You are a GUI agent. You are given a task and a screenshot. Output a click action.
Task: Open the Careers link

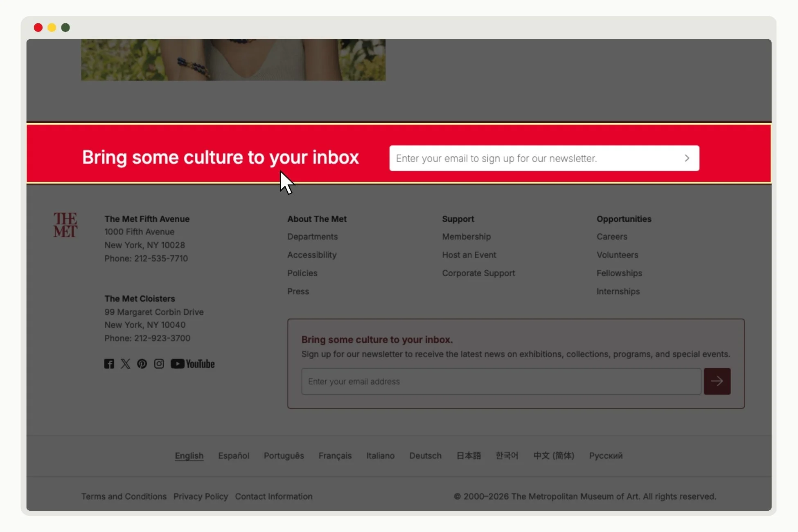click(x=612, y=237)
